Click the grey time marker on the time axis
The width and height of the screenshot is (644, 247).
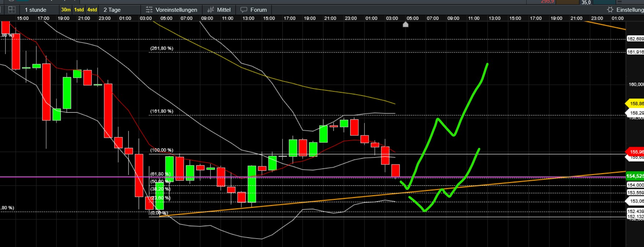pos(406,24)
